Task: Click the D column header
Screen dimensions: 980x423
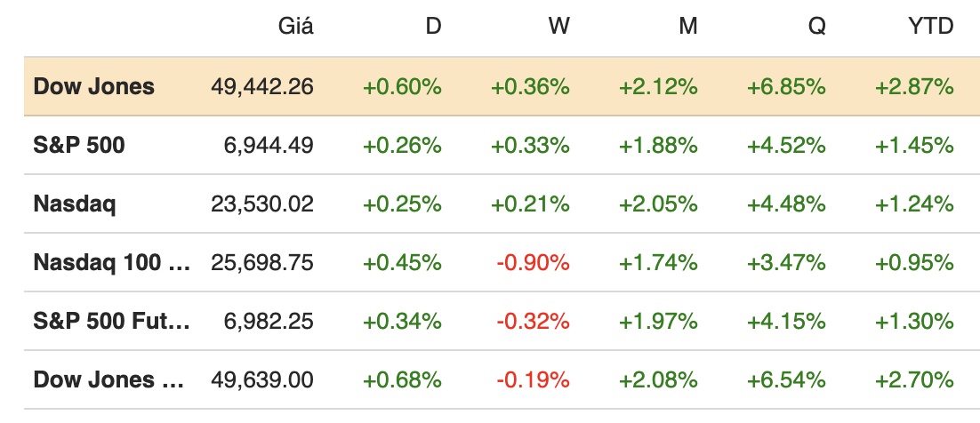Action: pyautogui.click(x=433, y=27)
